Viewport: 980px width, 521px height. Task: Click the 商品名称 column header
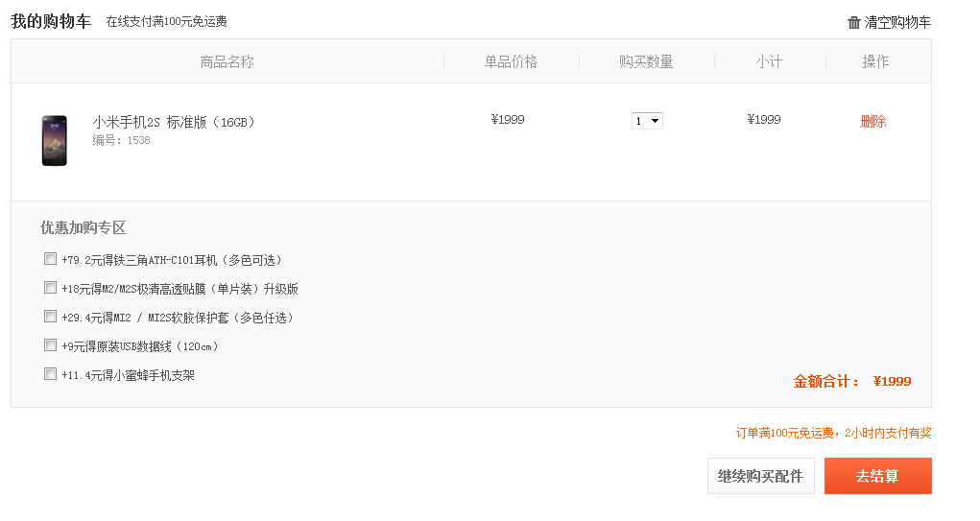pyautogui.click(x=227, y=61)
